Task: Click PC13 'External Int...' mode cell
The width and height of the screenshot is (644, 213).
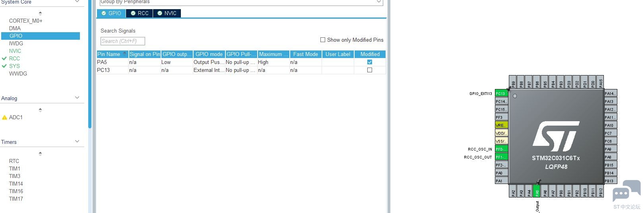Action: pyautogui.click(x=209, y=70)
